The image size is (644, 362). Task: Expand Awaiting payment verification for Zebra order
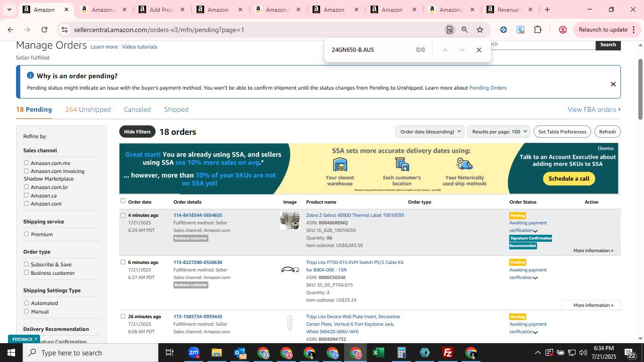click(535, 231)
